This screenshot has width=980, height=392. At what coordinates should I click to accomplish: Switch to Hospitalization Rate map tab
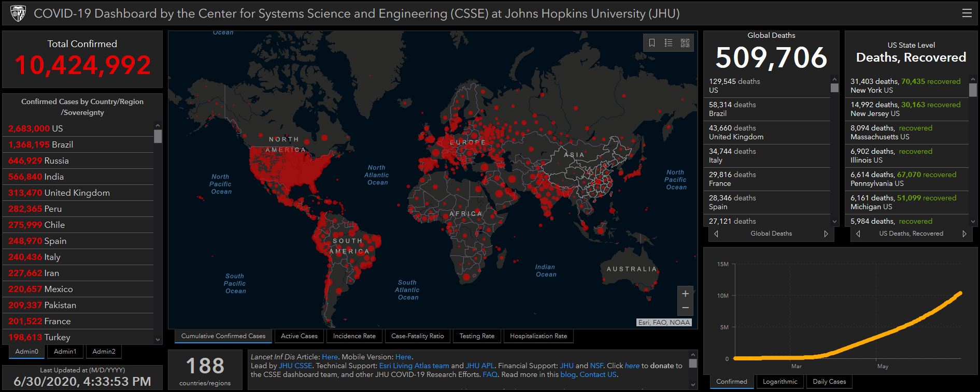(x=538, y=336)
